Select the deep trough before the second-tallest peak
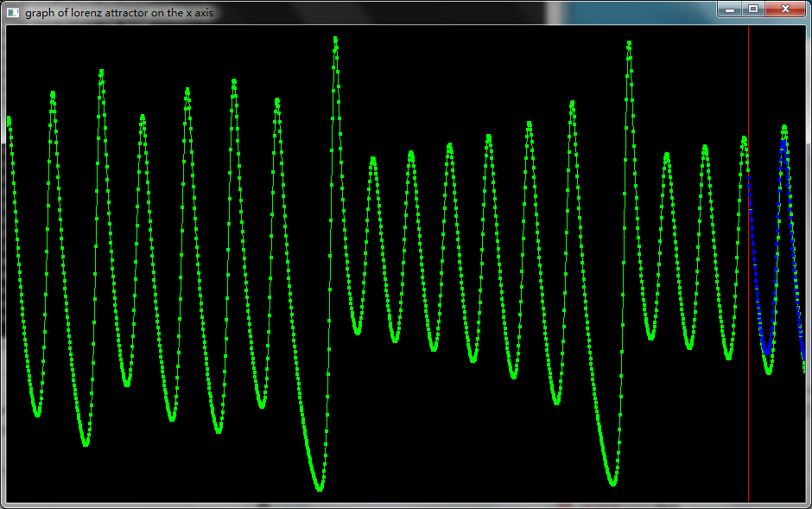The image size is (812, 509). click(x=612, y=483)
